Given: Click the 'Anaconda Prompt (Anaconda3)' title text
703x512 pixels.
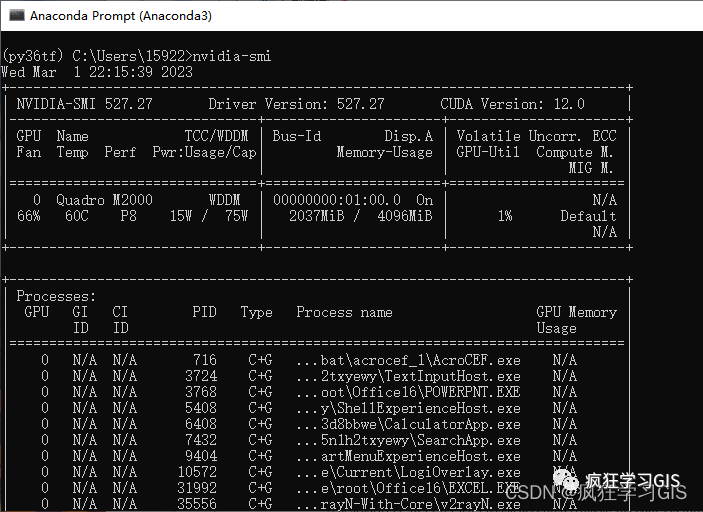Looking at the screenshot, I should pyautogui.click(x=121, y=16).
